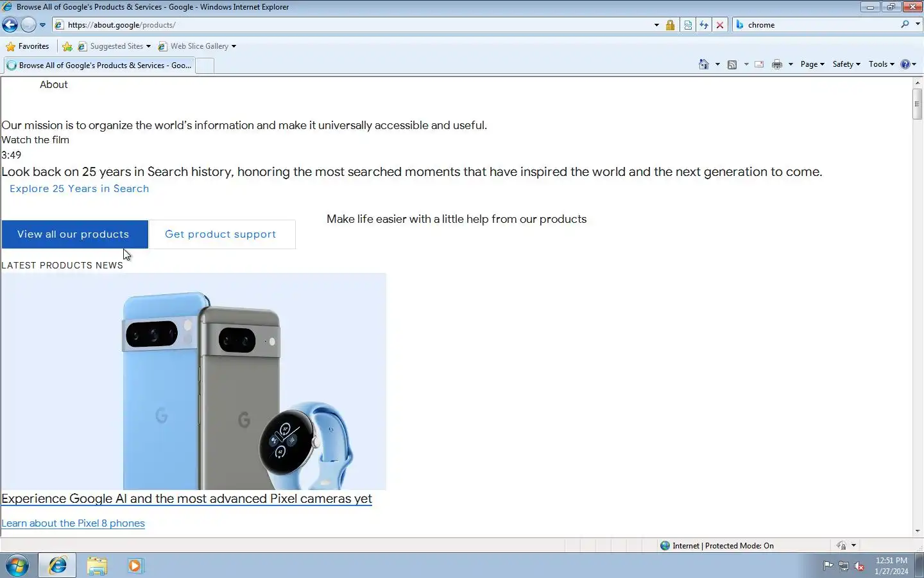Image resolution: width=924 pixels, height=578 pixels.
Task: Click the muted volume tray icon
Action: (859, 566)
